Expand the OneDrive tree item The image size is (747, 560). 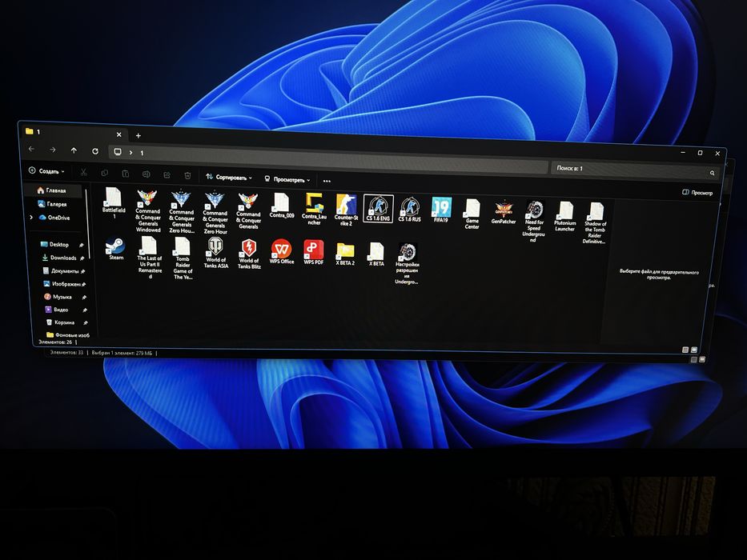click(x=31, y=217)
